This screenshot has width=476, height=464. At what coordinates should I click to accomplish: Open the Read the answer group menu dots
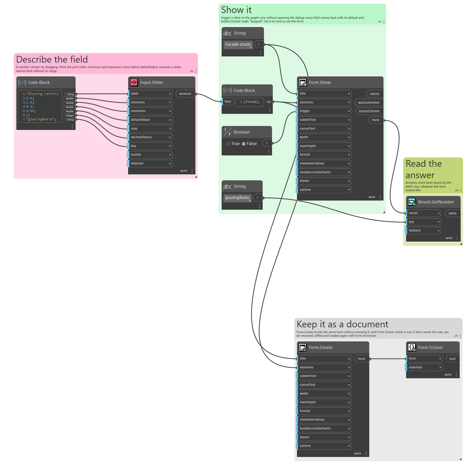[x=461, y=190]
